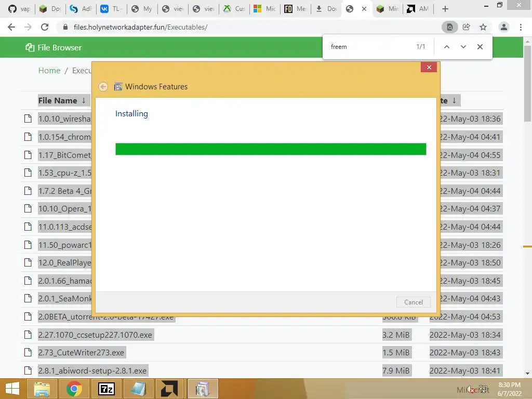Click the muted volume tray icon
This screenshot has height=399, width=532.
[470, 390]
